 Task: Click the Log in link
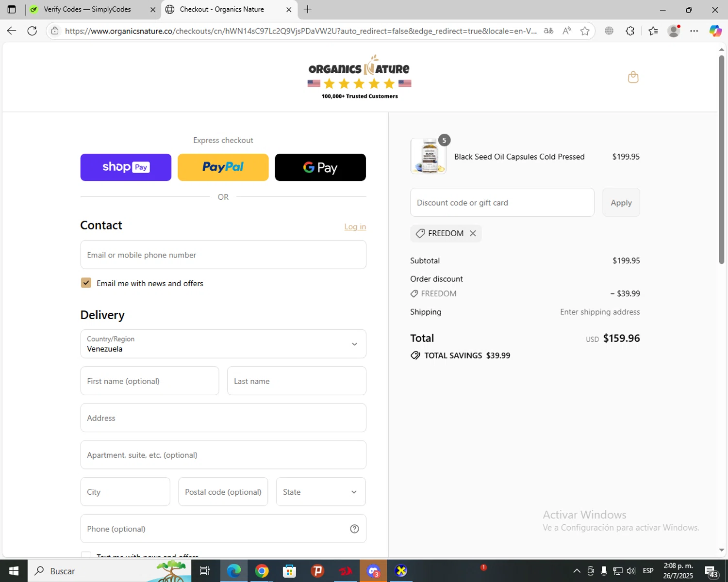click(x=355, y=226)
